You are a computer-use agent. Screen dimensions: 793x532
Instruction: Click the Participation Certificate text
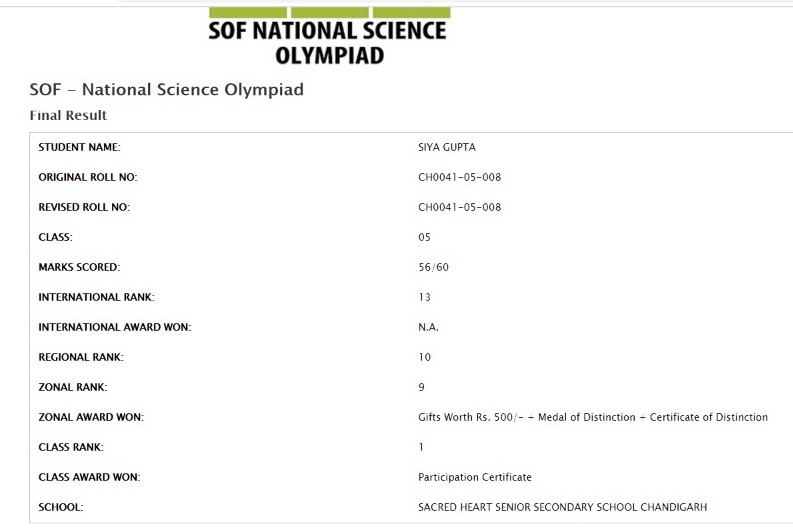click(474, 477)
